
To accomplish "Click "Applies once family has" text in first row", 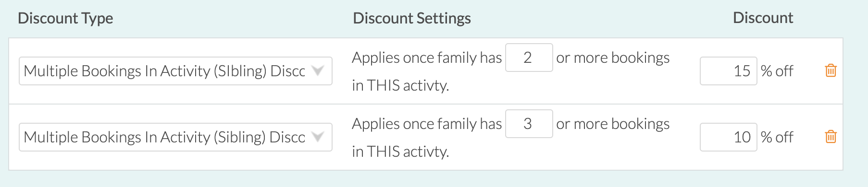I will coord(427,58).
